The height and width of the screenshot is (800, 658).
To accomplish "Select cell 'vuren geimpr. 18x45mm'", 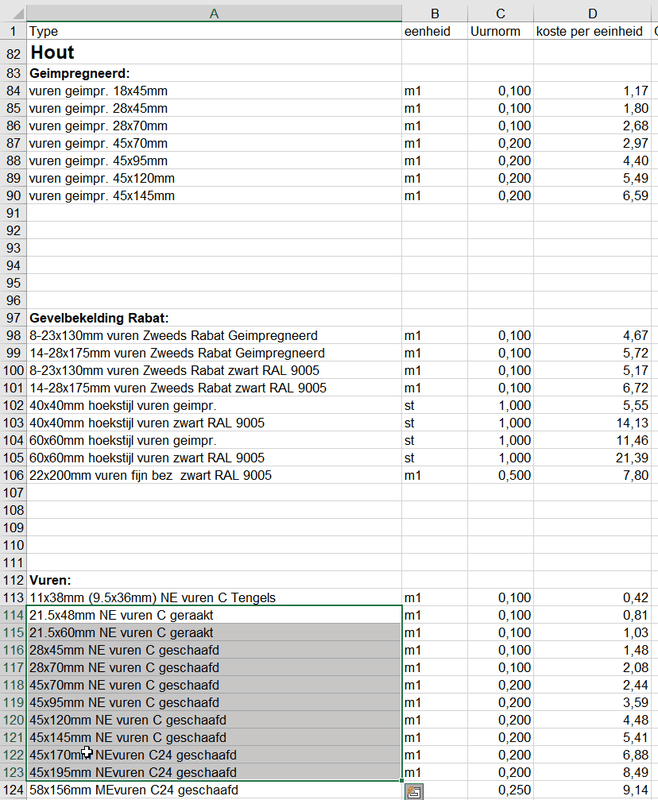I will coord(214,91).
